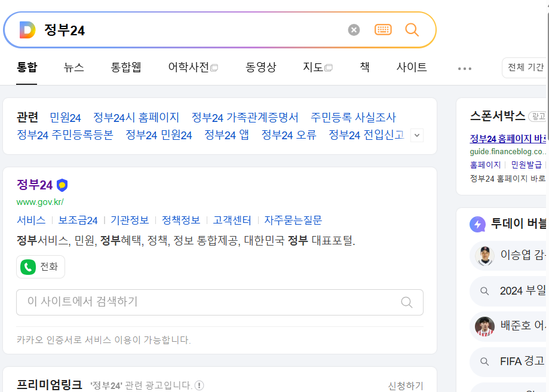This screenshot has width=549, height=392.
Task: Click the green phone icon on 전화 button
Action: point(26,267)
